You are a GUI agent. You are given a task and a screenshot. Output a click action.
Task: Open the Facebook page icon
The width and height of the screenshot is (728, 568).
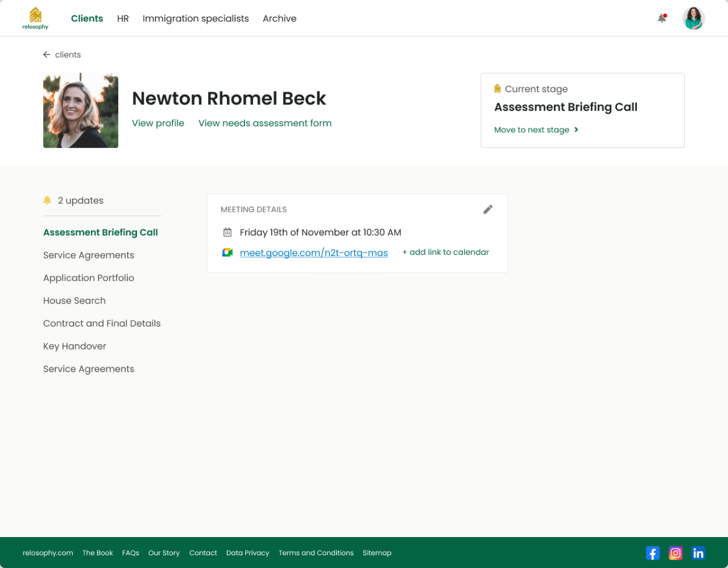[653, 553]
